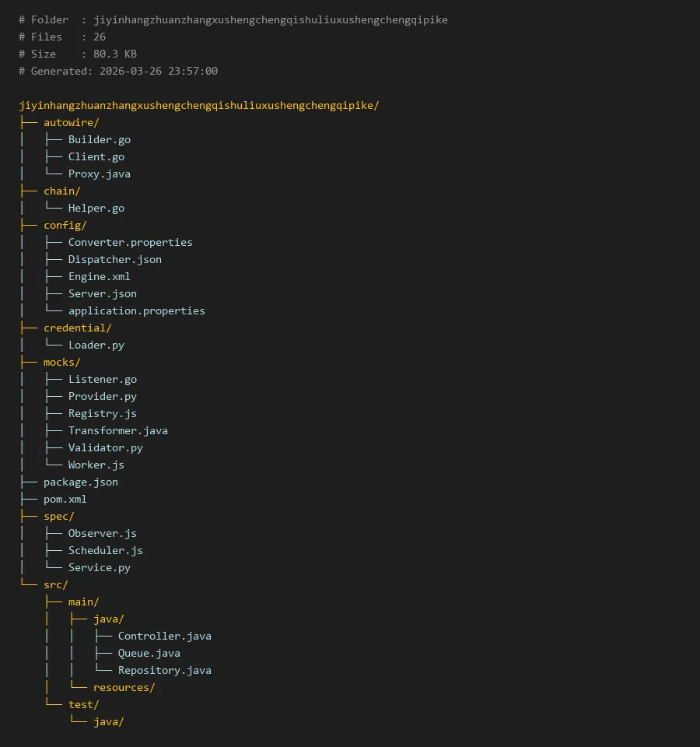Click the root folder name jiyinhangzhuanzhangxushengchengqishuliuxushengchengqipike/

coord(198,105)
